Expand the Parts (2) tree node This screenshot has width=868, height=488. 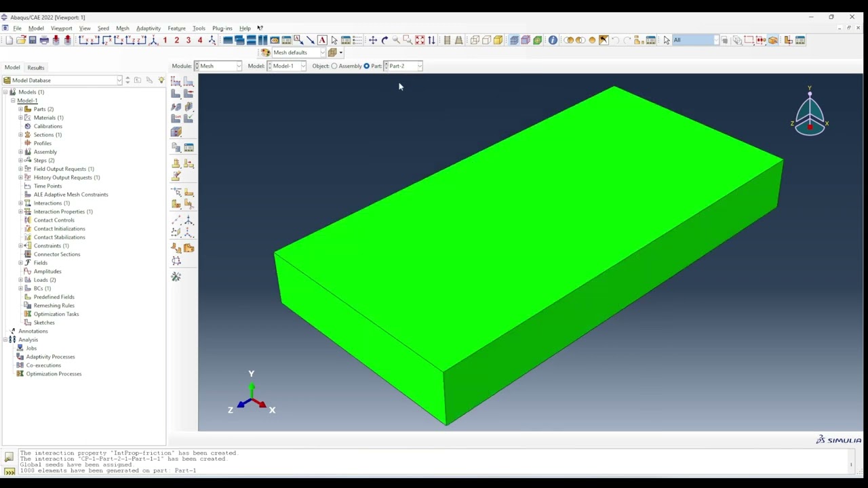coord(20,109)
